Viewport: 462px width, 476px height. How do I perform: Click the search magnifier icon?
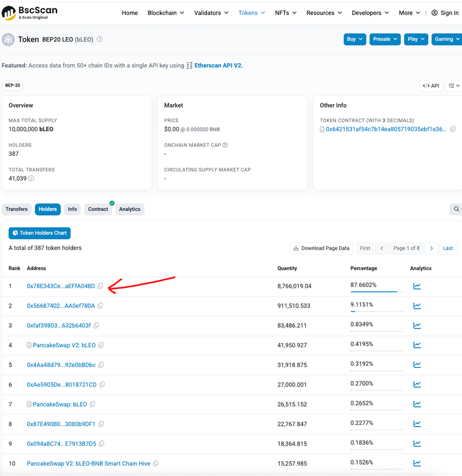pyautogui.click(x=456, y=209)
